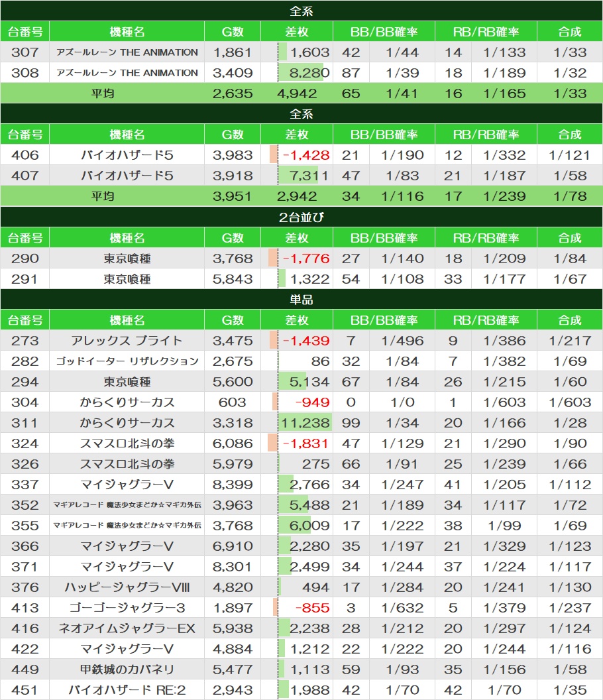Image resolution: width=603 pixels, height=700 pixels.
Task: Click the 1/496 BB probability cell
Action: pos(403,341)
